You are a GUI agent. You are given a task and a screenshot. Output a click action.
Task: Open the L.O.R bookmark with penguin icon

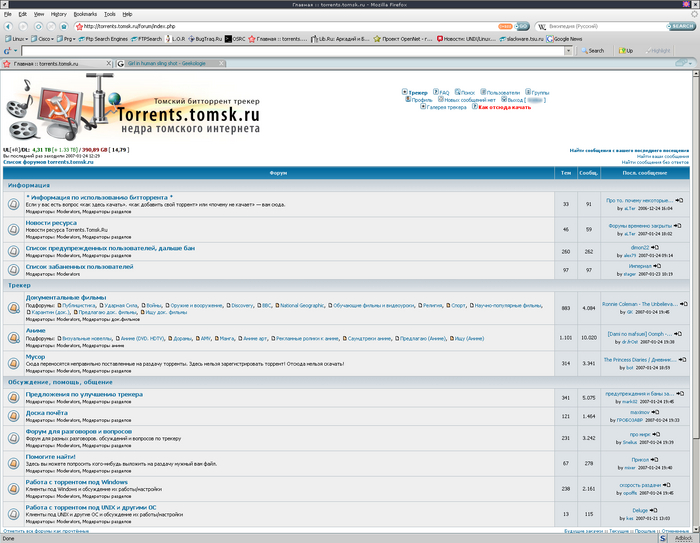point(175,39)
